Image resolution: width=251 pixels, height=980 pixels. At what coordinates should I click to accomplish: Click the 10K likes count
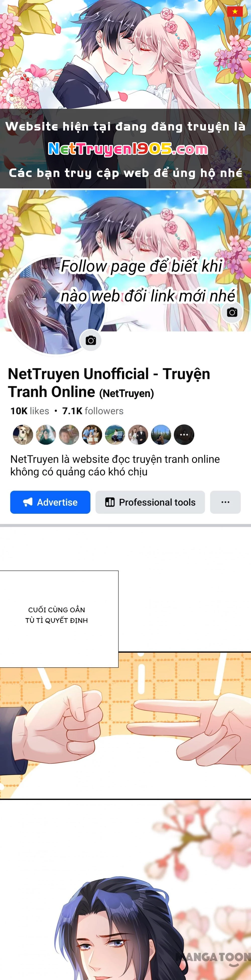point(30,411)
